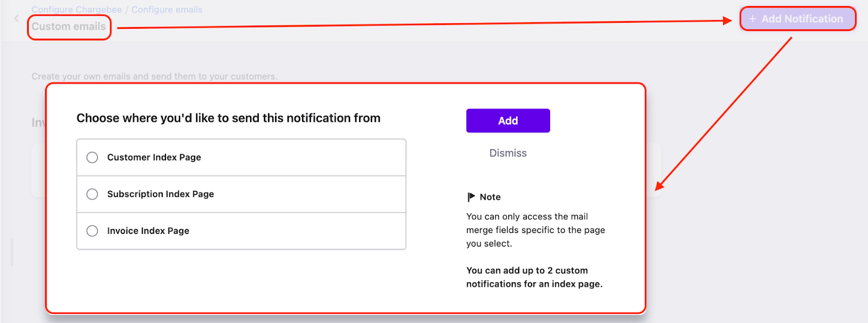This screenshot has width=868, height=323.
Task: Click the Custom emails page title
Action: [x=69, y=27]
